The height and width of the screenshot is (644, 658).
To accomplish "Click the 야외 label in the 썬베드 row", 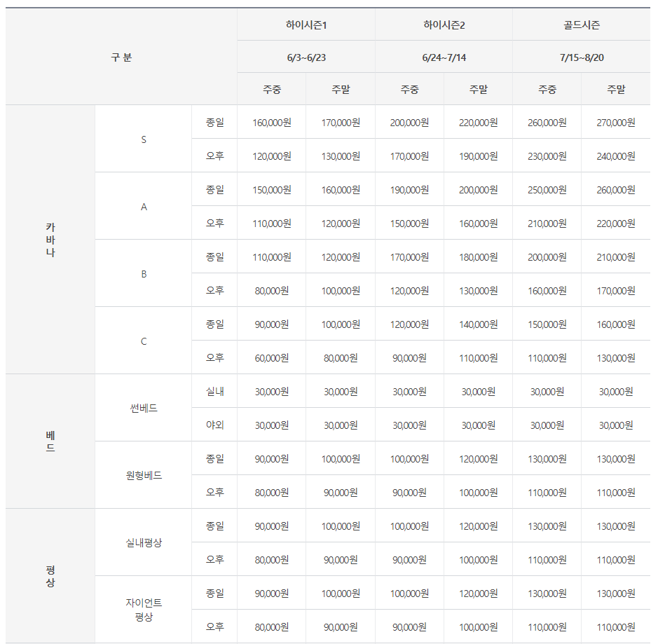I will (x=215, y=425).
